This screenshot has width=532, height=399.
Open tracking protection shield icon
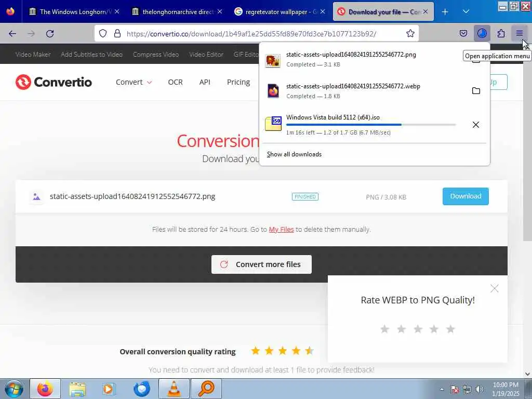[x=103, y=33]
